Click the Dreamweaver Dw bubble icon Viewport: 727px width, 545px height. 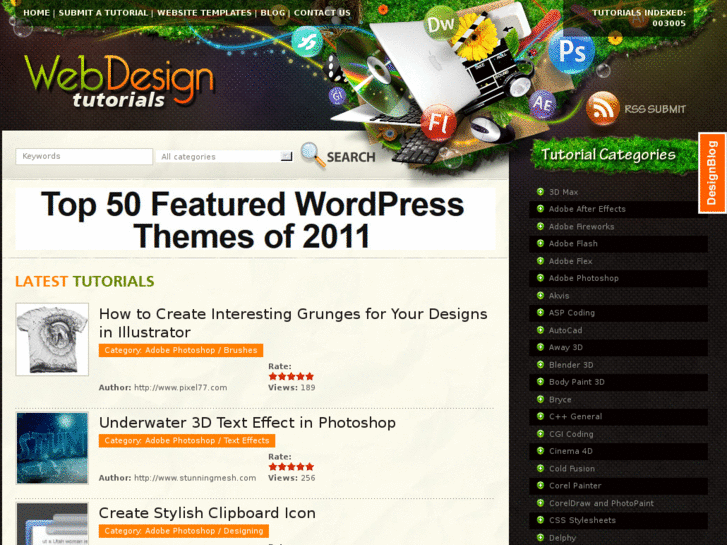440,24
